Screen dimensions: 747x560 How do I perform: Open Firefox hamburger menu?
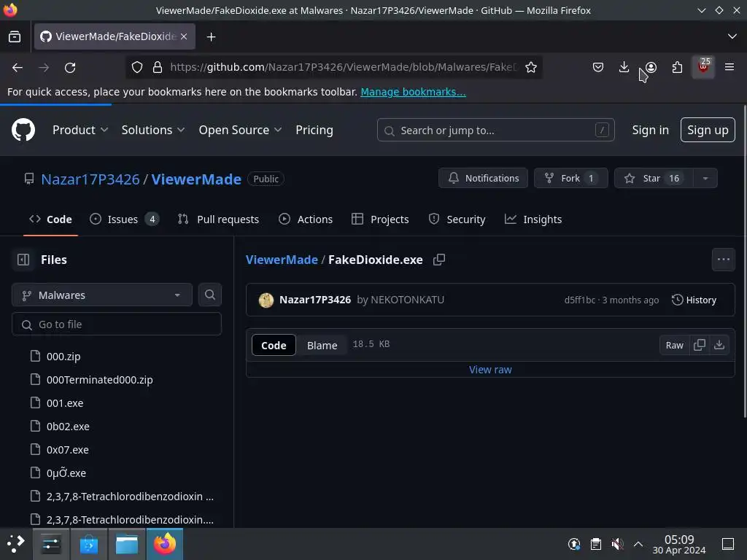point(729,67)
